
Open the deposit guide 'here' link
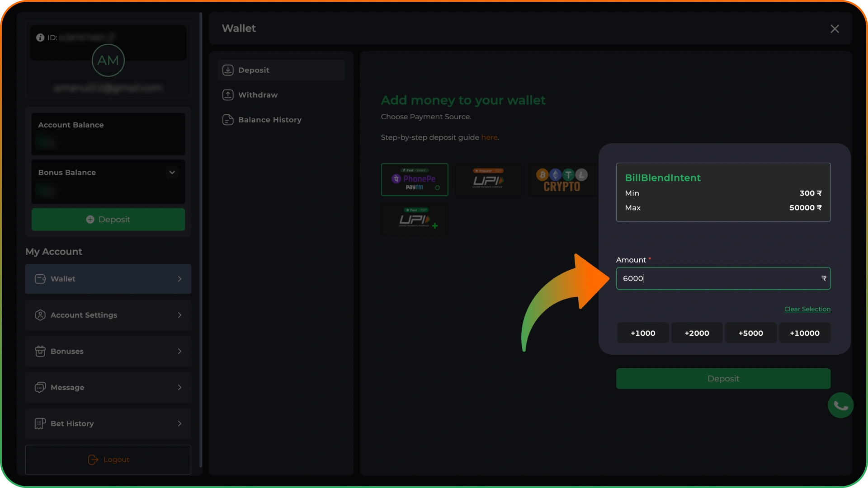[489, 137]
